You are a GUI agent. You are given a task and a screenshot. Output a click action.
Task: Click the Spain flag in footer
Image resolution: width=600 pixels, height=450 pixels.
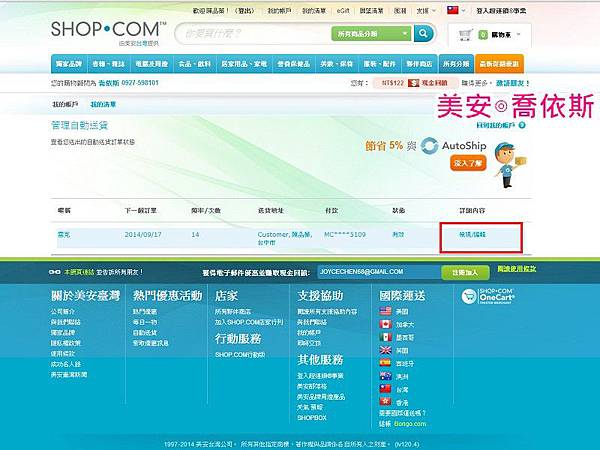click(x=385, y=362)
